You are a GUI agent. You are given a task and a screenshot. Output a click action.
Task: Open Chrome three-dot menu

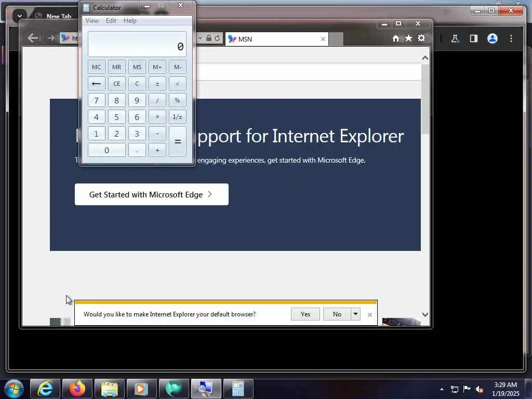coord(511,38)
